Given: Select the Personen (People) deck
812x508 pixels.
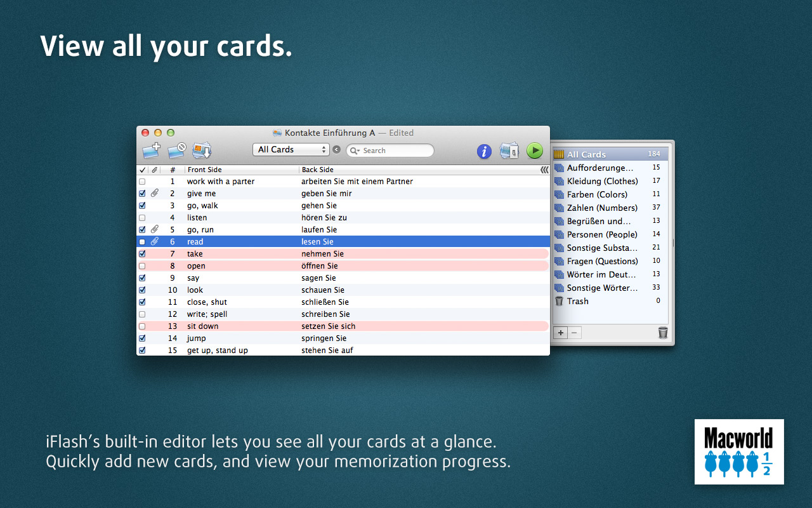Looking at the screenshot, I should (610, 234).
